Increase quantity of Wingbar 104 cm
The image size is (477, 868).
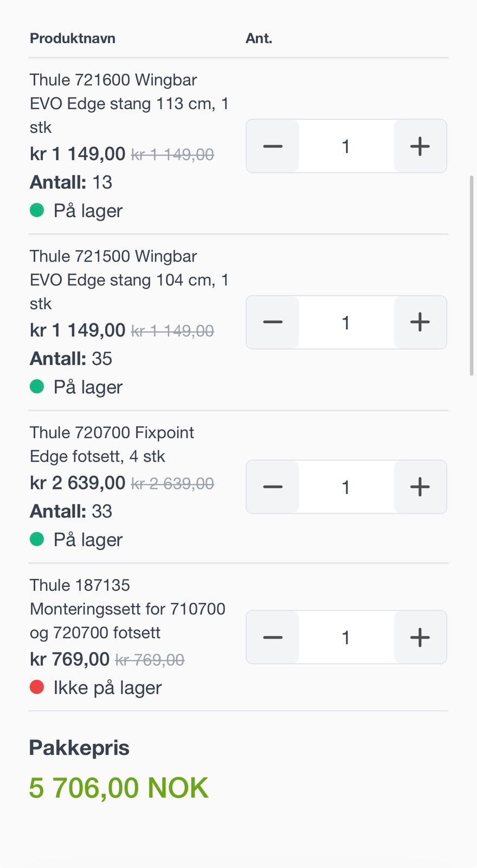(420, 322)
